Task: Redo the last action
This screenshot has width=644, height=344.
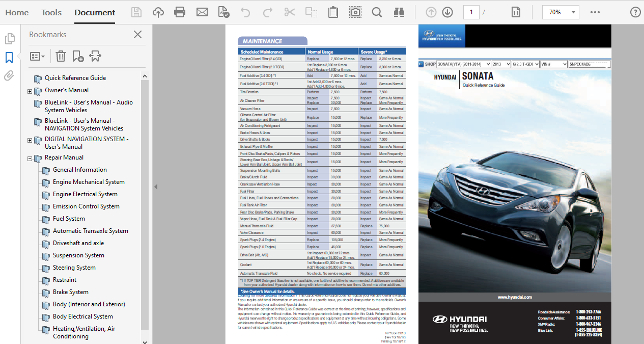Action: click(267, 12)
